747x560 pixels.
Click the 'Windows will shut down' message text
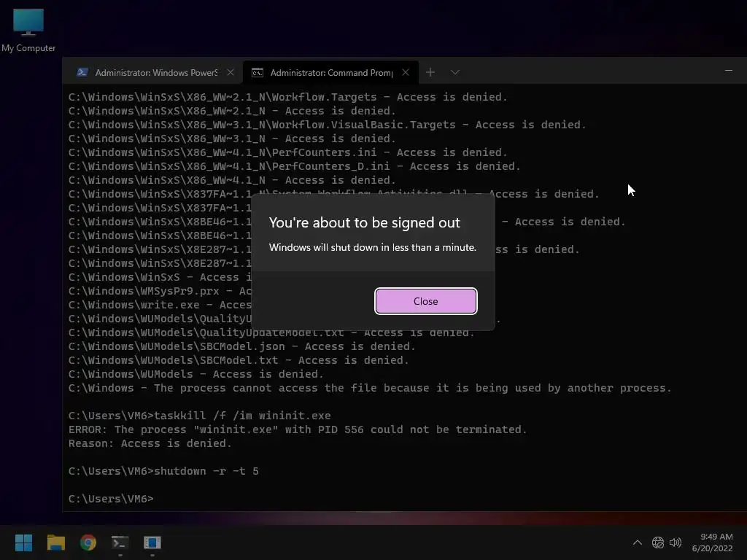[373, 248]
